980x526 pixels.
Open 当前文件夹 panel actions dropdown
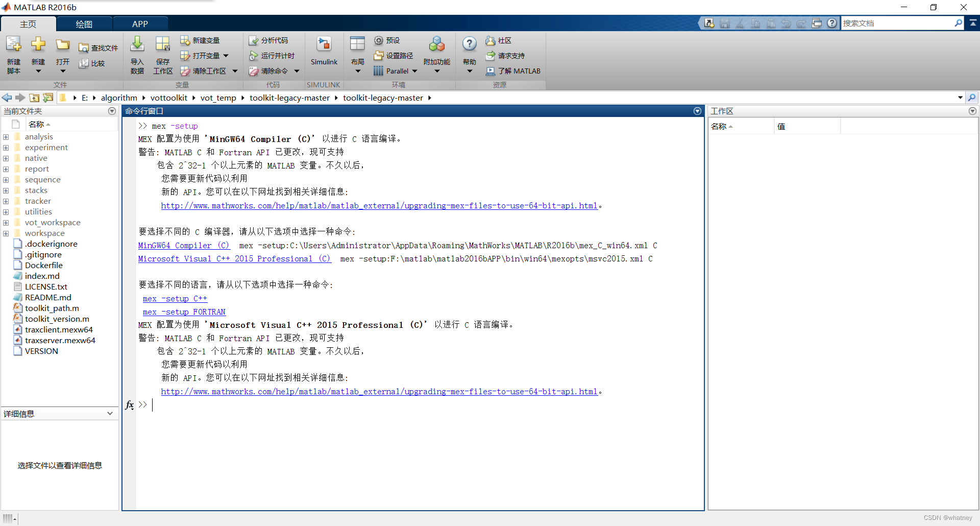click(112, 111)
